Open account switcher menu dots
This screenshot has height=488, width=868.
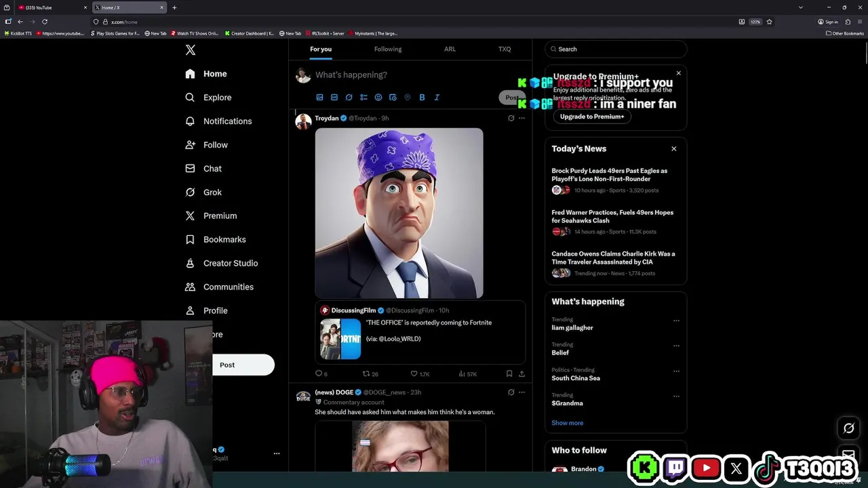coord(277,453)
